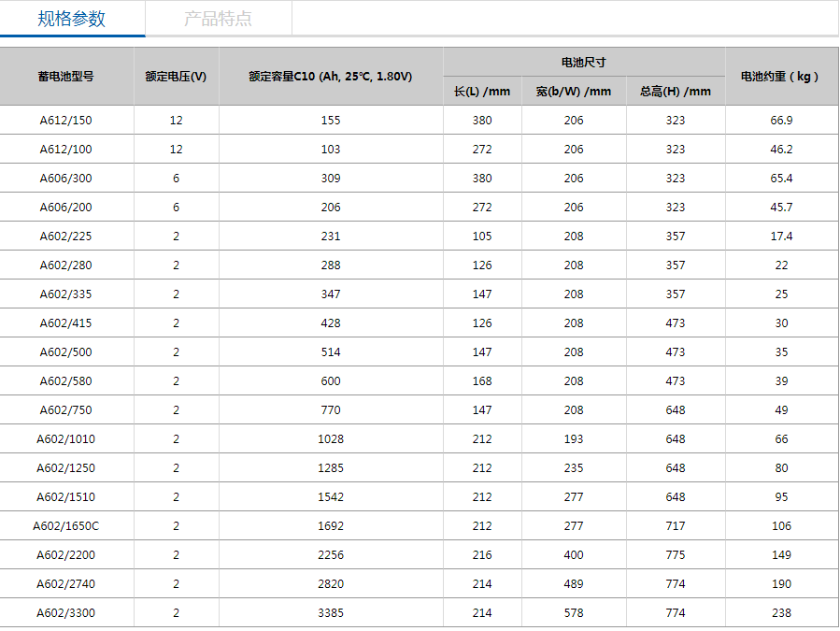Click the 3385 capacity value
This screenshot has height=631, width=840.
331,613
